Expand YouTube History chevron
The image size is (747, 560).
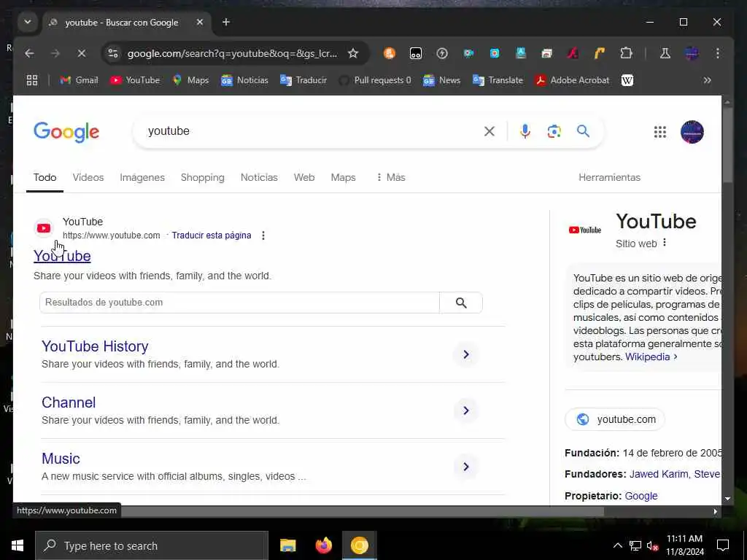[466, 354]
